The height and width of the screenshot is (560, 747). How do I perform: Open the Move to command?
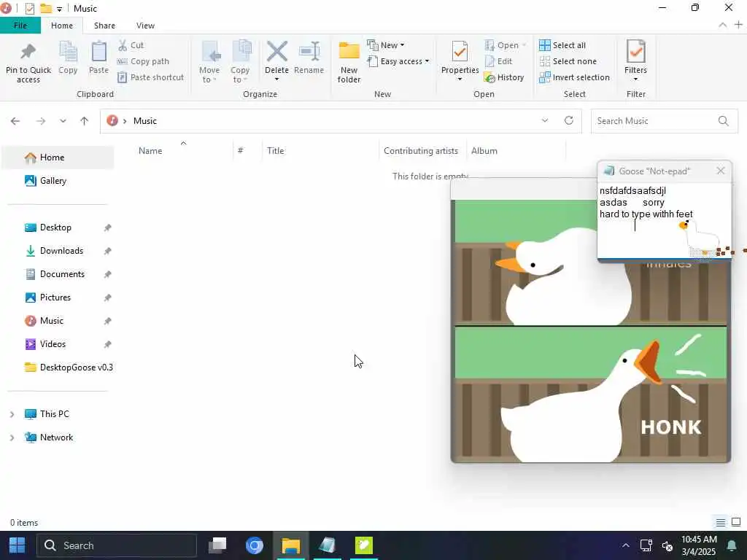point(209,62)
